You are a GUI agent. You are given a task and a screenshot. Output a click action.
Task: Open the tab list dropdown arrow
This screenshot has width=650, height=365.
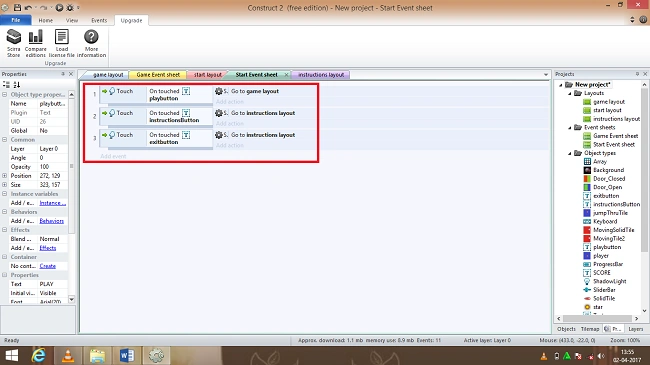[x=546, y=75]
